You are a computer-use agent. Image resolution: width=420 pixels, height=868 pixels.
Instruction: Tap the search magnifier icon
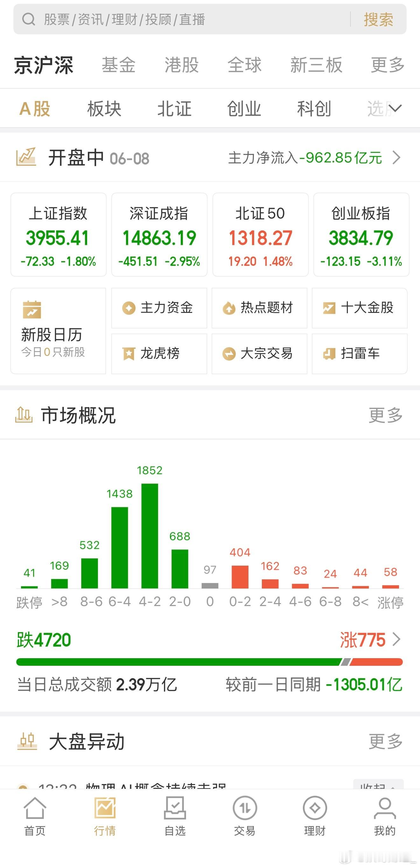[x=29, y=19]
